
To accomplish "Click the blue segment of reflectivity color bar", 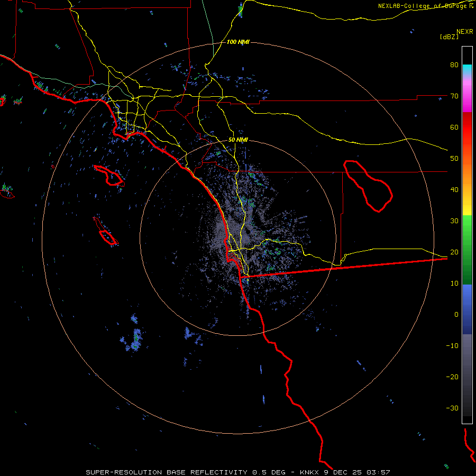I will 467,309.
